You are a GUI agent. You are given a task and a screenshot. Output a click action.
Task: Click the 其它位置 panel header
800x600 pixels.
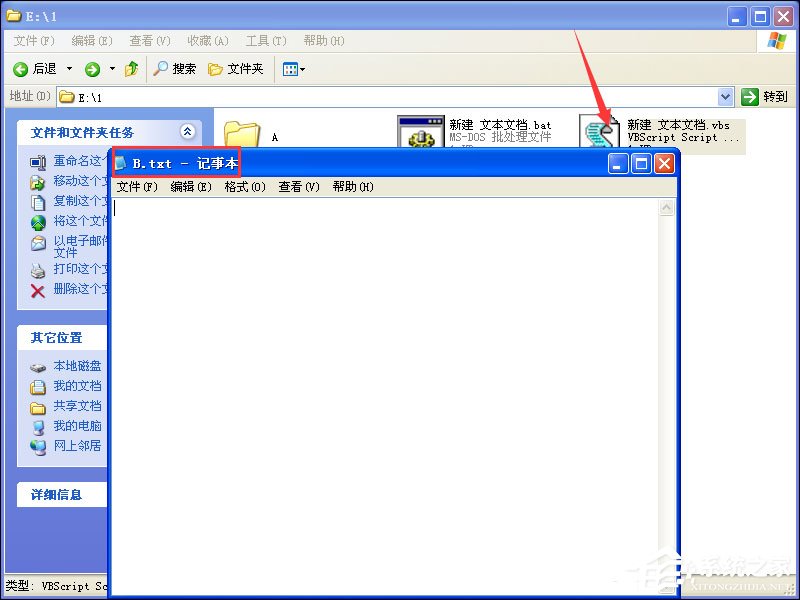[x=62, y=337]
